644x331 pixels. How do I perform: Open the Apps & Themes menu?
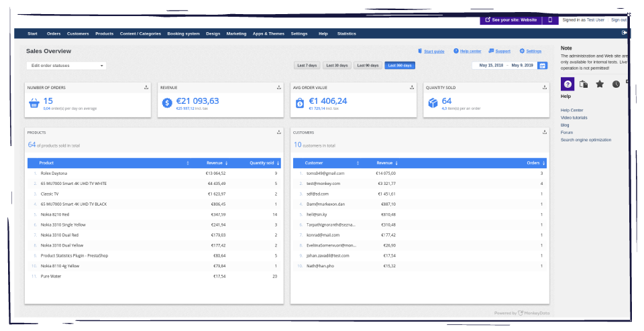coord(268,34)
